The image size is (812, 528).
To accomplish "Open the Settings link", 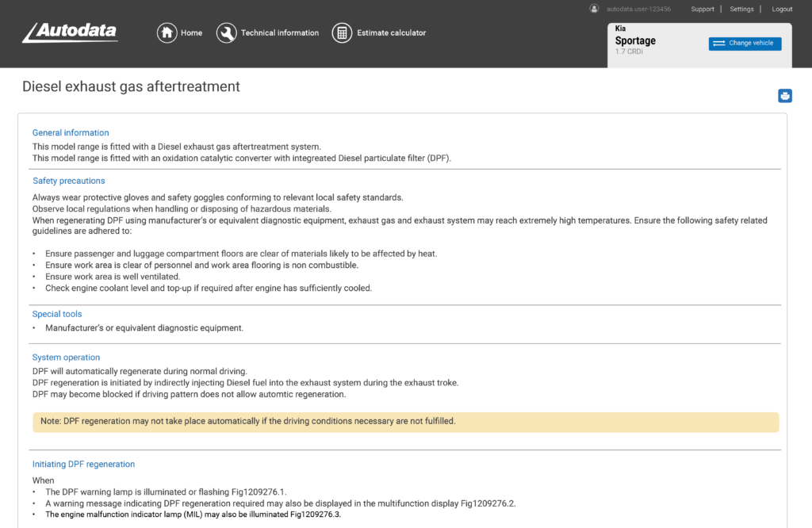I will (741, 10).
